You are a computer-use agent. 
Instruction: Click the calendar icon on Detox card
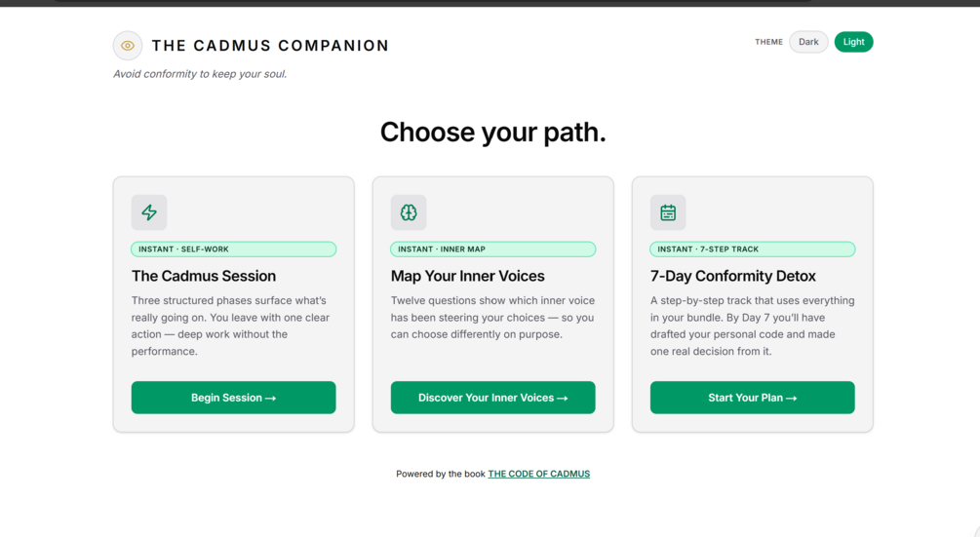668,212
